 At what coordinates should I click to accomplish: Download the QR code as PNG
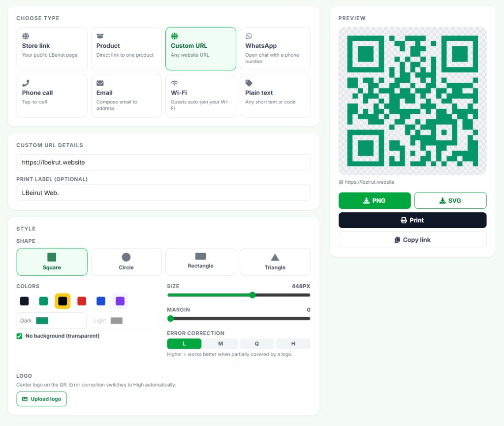point(375,200)
